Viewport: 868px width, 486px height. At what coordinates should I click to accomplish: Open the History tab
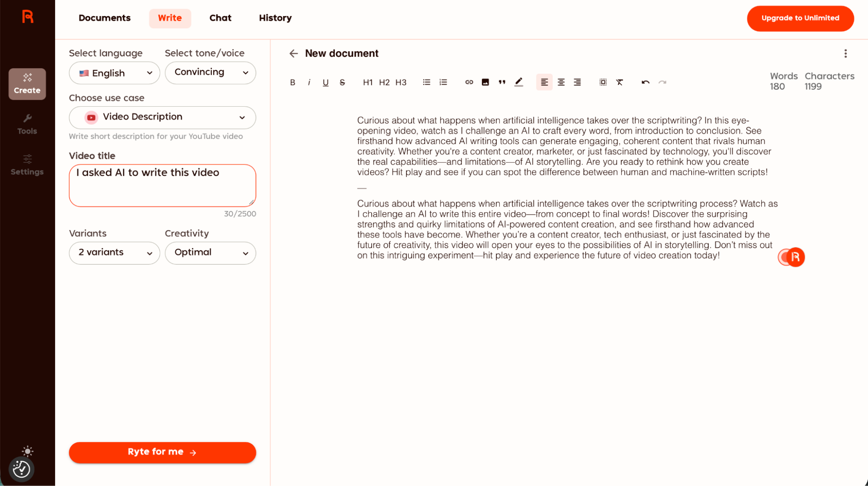click(275, 18)
